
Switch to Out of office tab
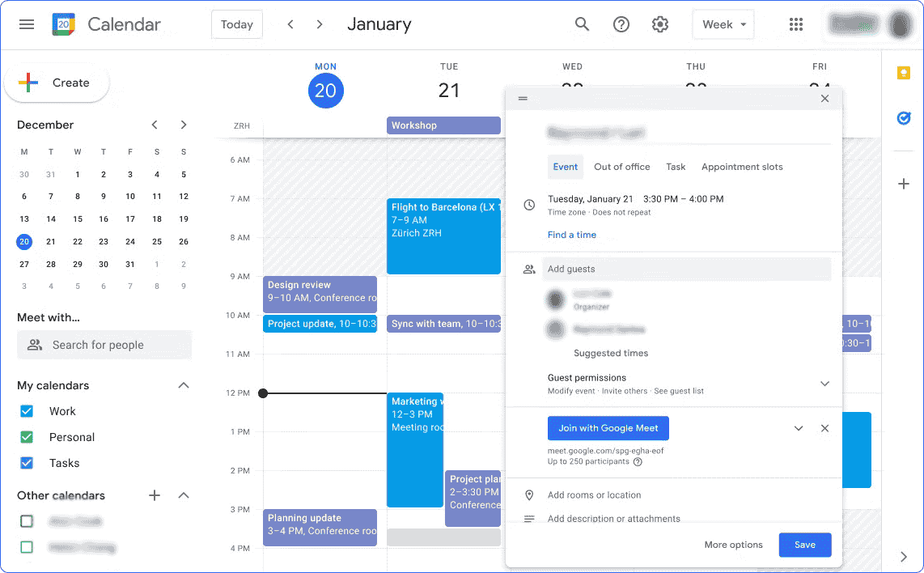[621, 167]
